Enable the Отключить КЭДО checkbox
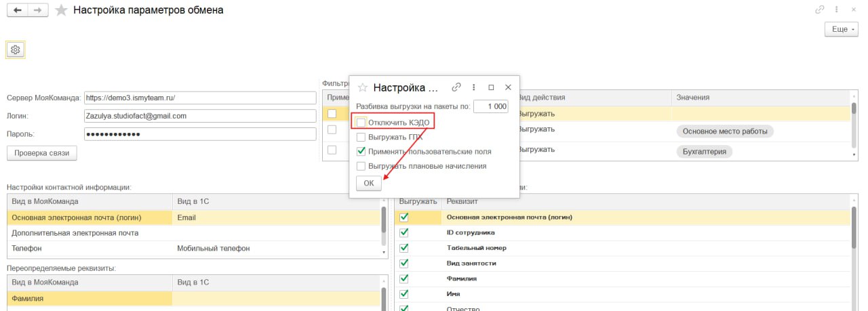Screen dimensions: 868x311 [x=361, y=122]
